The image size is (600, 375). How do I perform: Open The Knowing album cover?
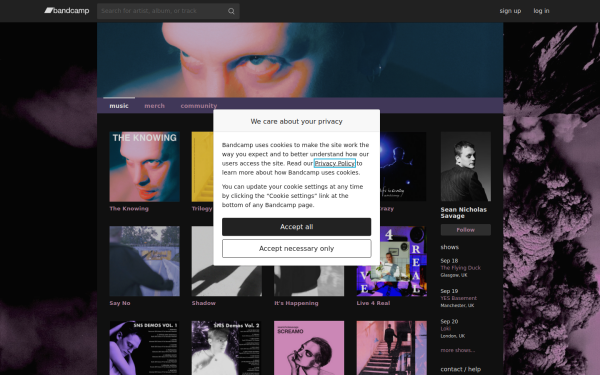tap(144, 166)
